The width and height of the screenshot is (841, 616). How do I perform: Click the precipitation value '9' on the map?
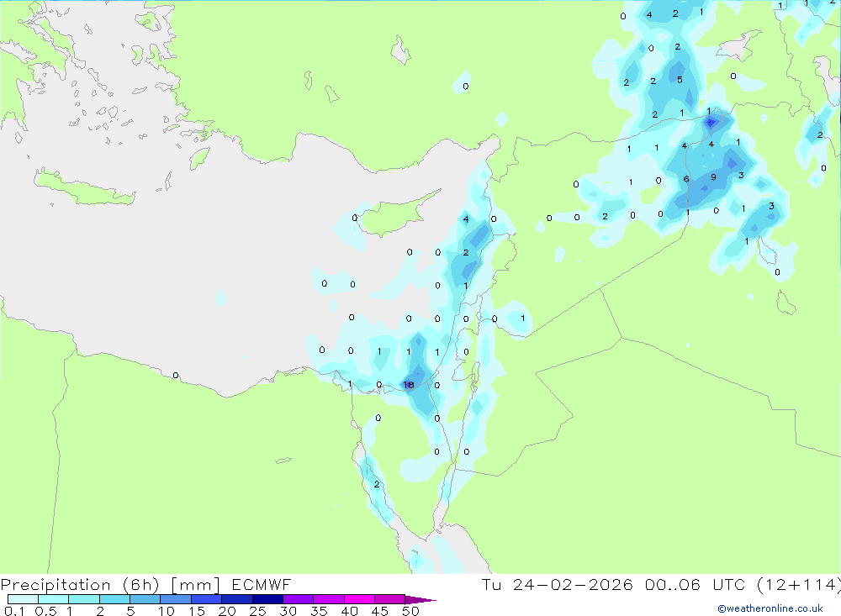(713, 177)
